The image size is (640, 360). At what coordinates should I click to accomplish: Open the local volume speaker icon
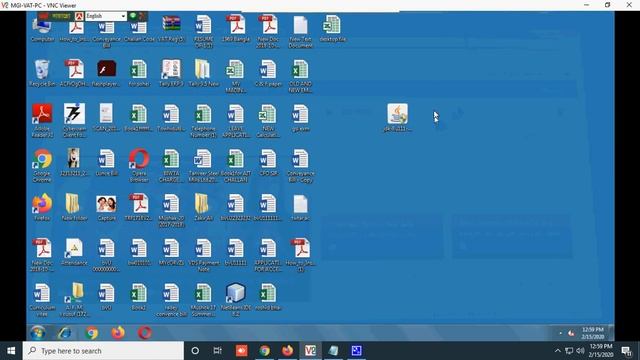pos(580,351)
